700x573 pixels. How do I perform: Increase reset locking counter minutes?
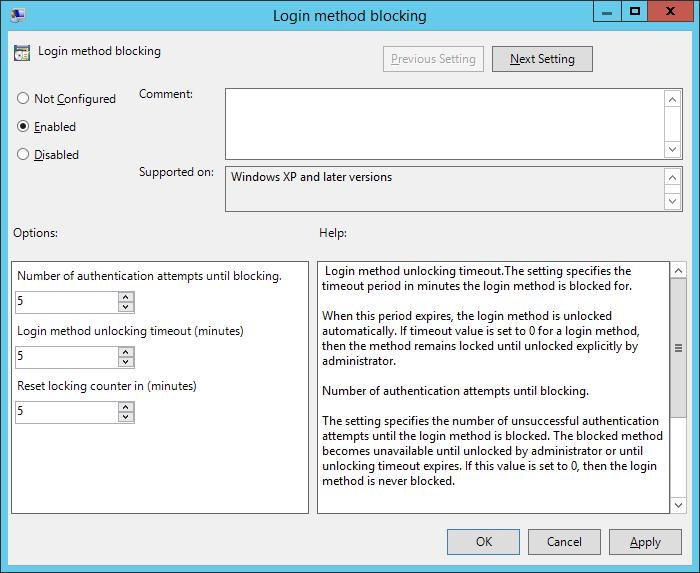(125, 407)
